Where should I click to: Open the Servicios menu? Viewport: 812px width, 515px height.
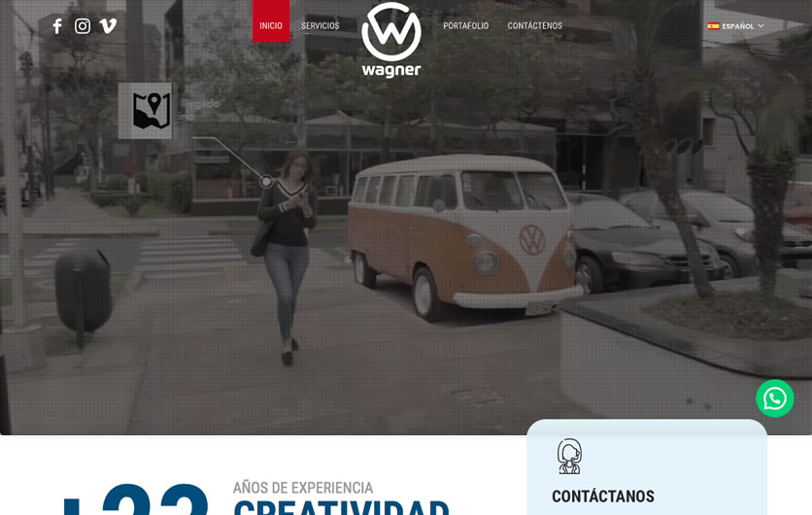coord(320,26)
